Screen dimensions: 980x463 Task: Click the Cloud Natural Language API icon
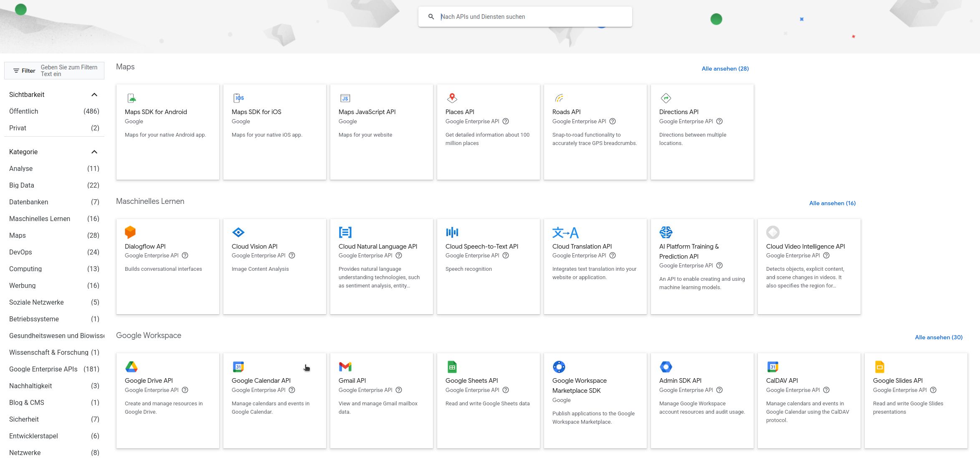[345, 232]
